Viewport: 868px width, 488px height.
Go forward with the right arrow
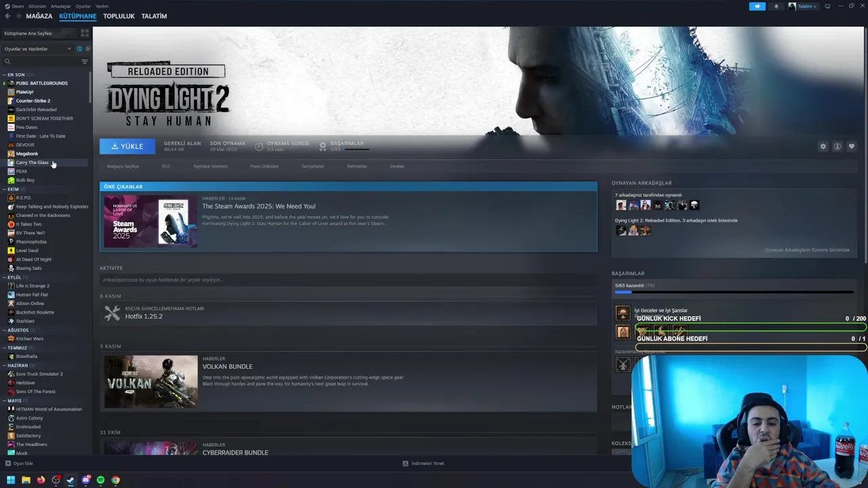pyautogui.click(x=18, y=16)
